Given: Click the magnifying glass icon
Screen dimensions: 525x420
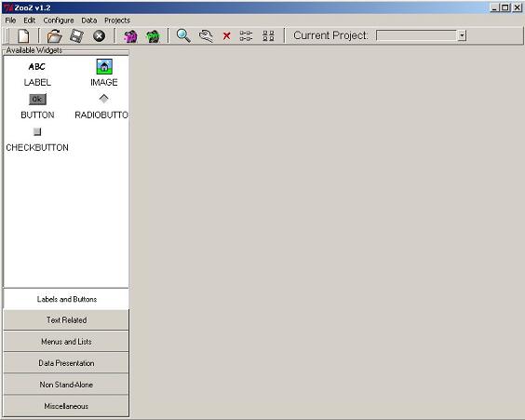Looking at the screenshot, I should coord(183,35).
